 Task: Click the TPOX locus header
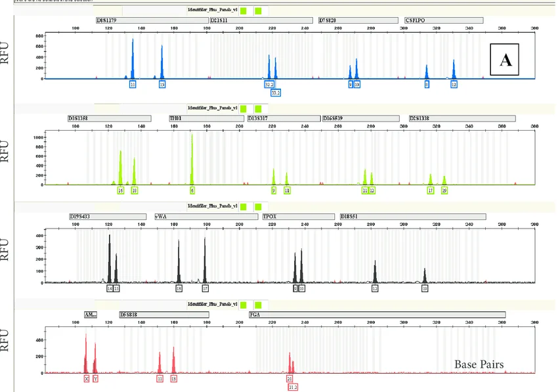(299, 216)
